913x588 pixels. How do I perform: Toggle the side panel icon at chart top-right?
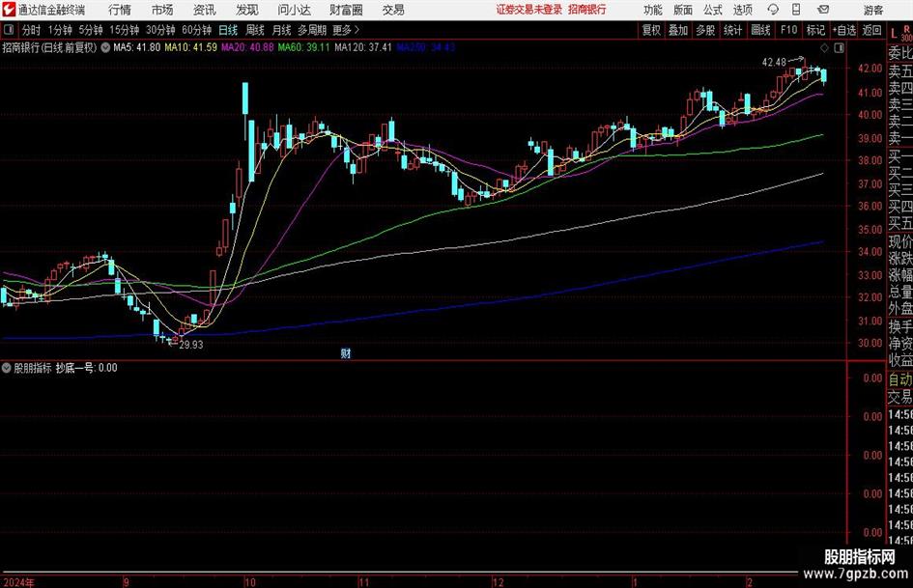pos(839,48)
